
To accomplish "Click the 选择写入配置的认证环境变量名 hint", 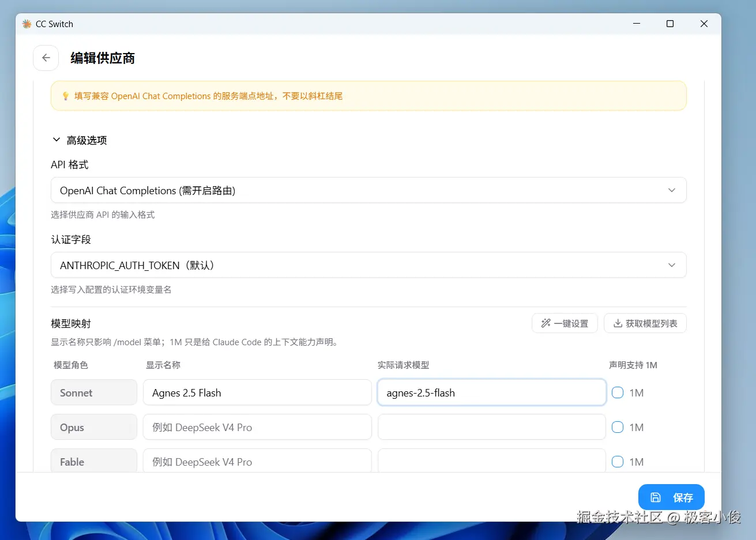I will [111, 289].
